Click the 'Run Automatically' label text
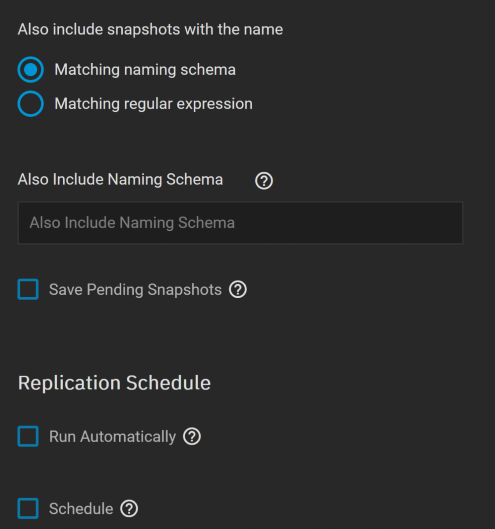The image size is (495, 529). (x=112, y=437)
